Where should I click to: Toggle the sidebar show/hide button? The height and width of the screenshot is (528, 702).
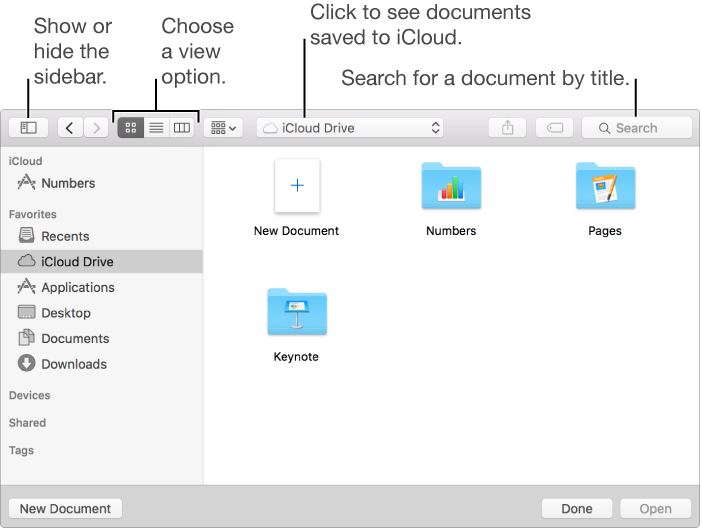[x=29, y=128]
